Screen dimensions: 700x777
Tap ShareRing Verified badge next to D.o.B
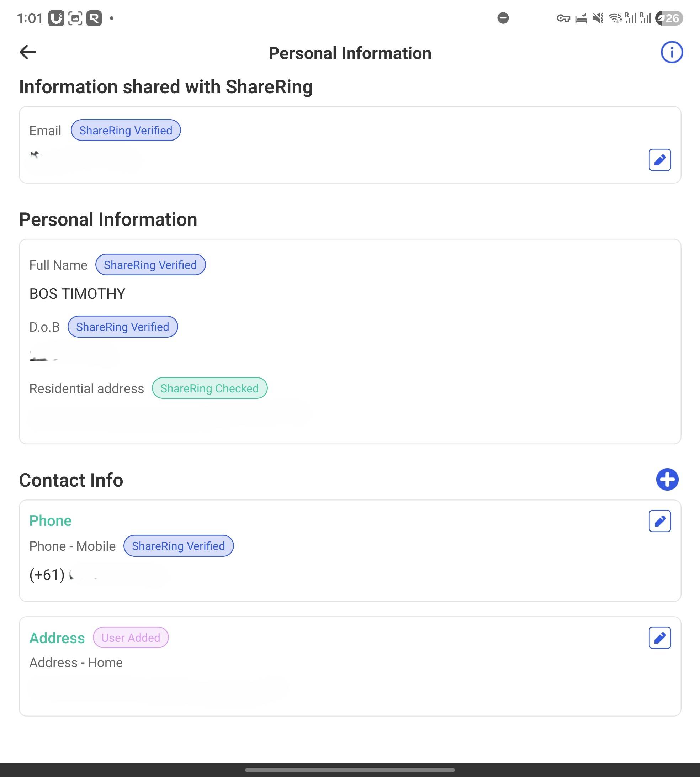coord(123,327)
